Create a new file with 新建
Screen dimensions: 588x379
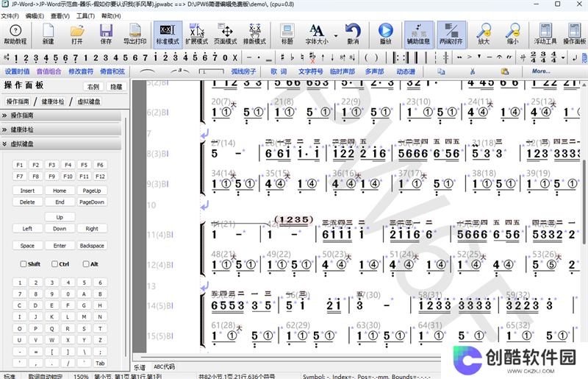48,34
